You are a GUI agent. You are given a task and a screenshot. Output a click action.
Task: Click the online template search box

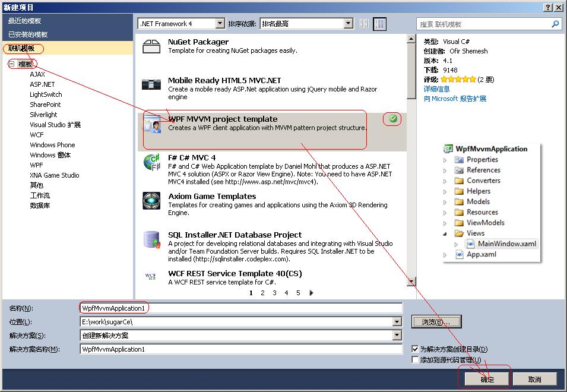coord(489,24)
